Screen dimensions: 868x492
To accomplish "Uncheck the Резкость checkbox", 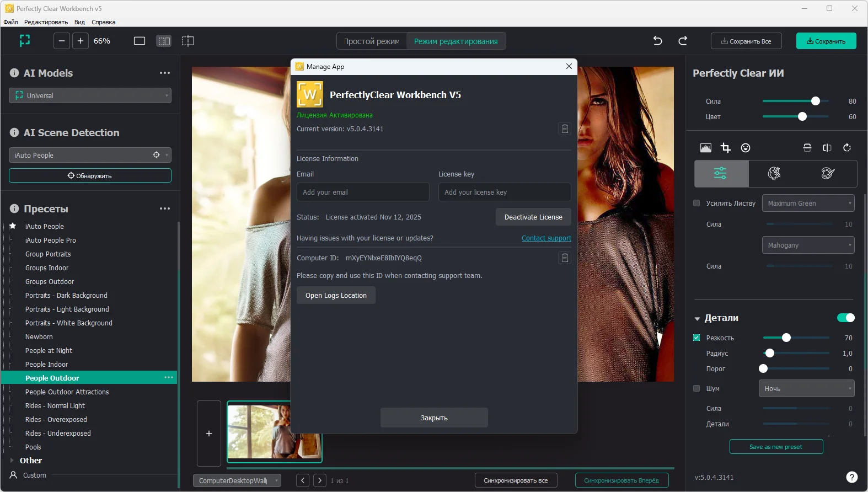I will 696,338.
